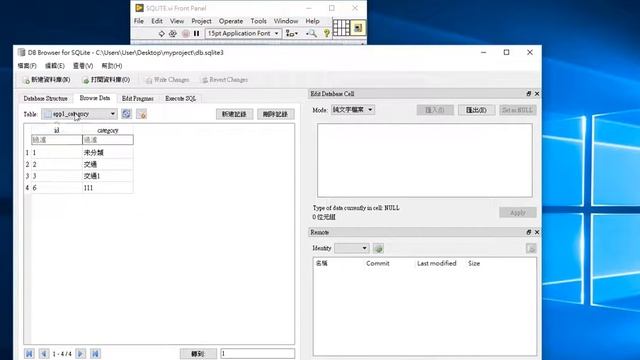Select cell 交通 in row 2
Viewport: 640px width, 360px height.
pyautogui.click(x=108, y=164)
